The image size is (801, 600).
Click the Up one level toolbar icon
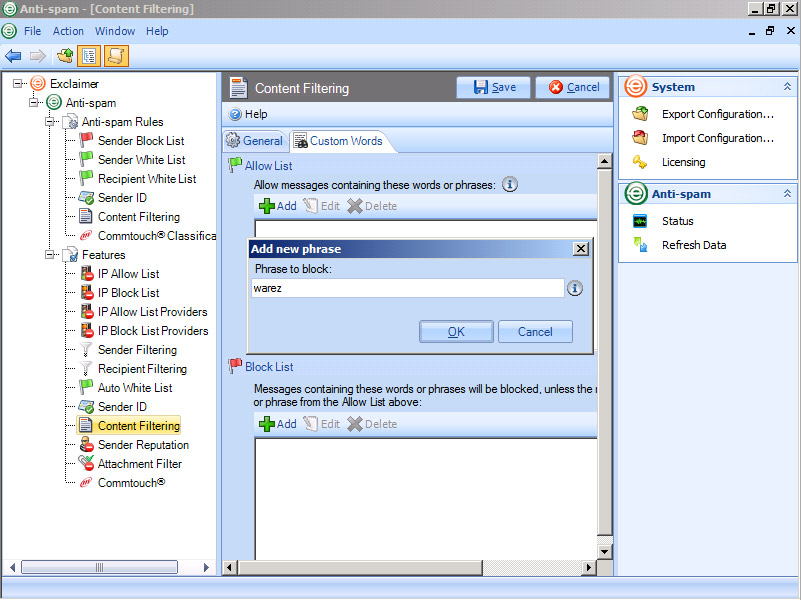pos(64,56)
